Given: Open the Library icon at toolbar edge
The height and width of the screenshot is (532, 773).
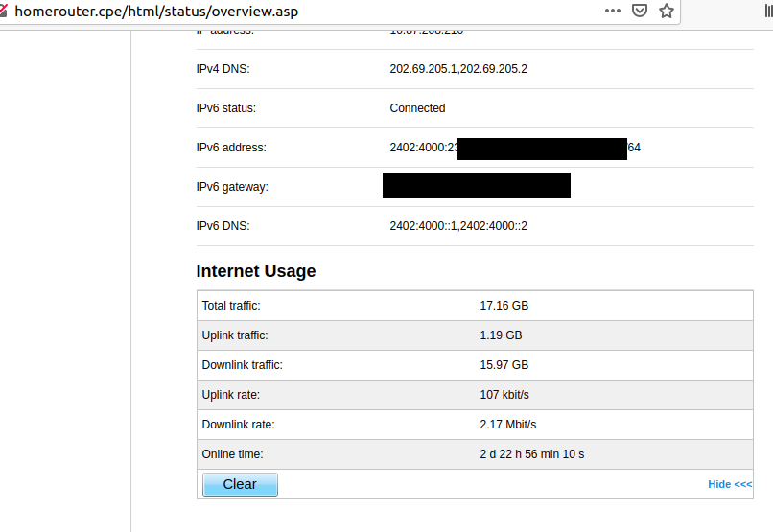Looking at the screenshot, I should 768,11.
